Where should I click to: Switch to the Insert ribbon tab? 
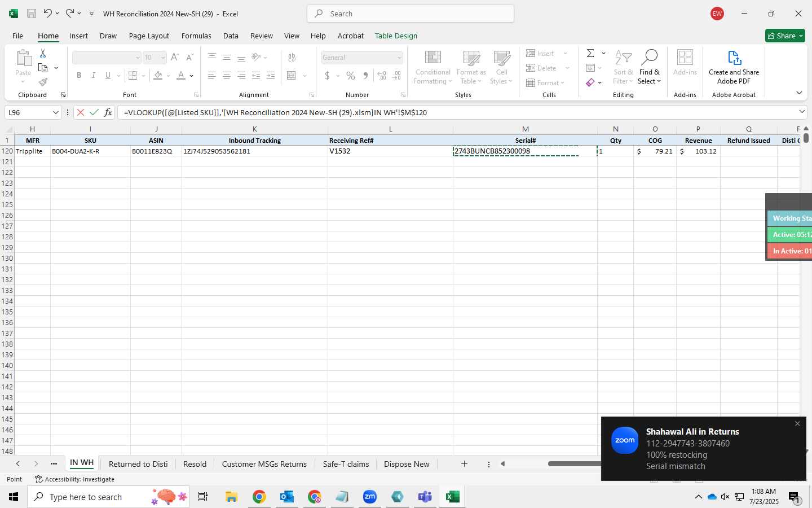point(79,36)
